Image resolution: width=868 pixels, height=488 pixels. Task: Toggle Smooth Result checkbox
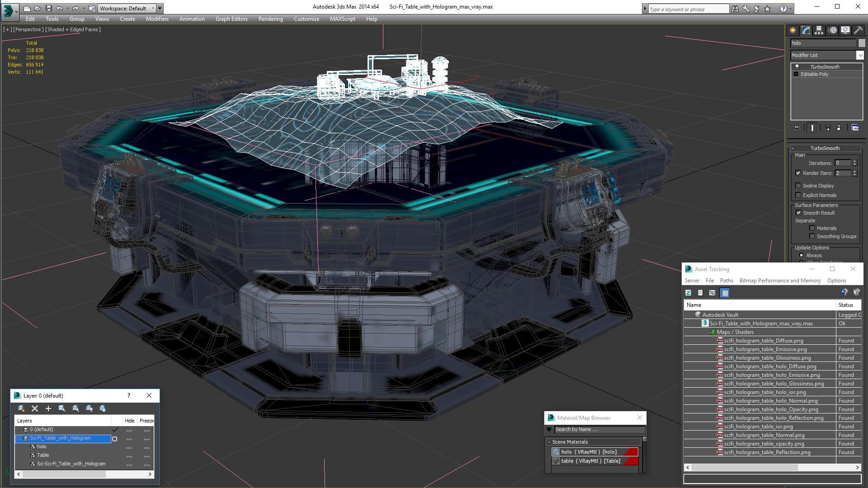point(798,213)
